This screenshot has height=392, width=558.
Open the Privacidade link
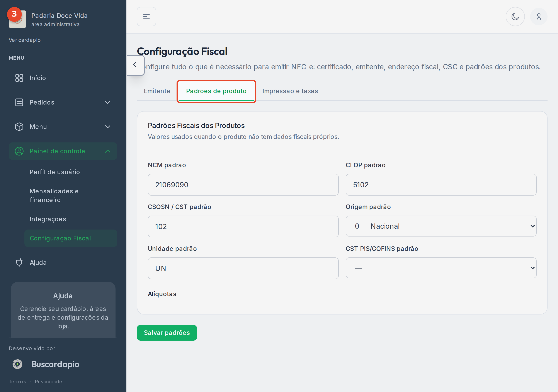(x=48, y=382)
